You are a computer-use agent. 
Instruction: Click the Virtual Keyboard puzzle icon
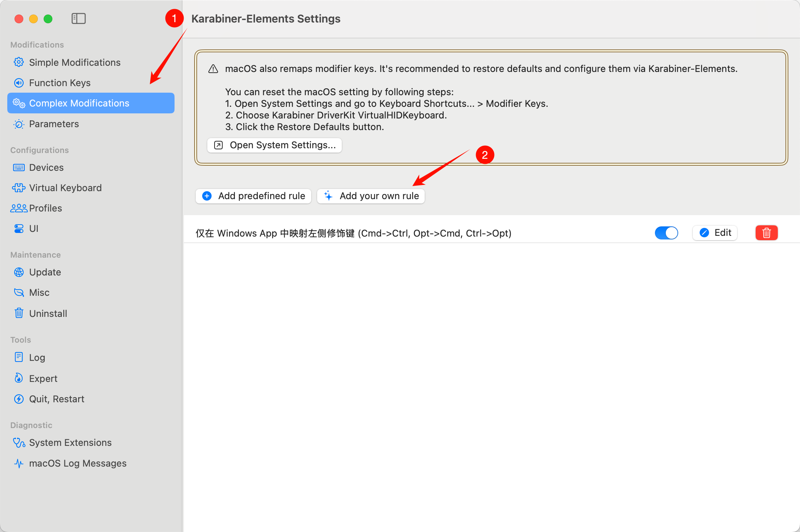tap(19, 188)
